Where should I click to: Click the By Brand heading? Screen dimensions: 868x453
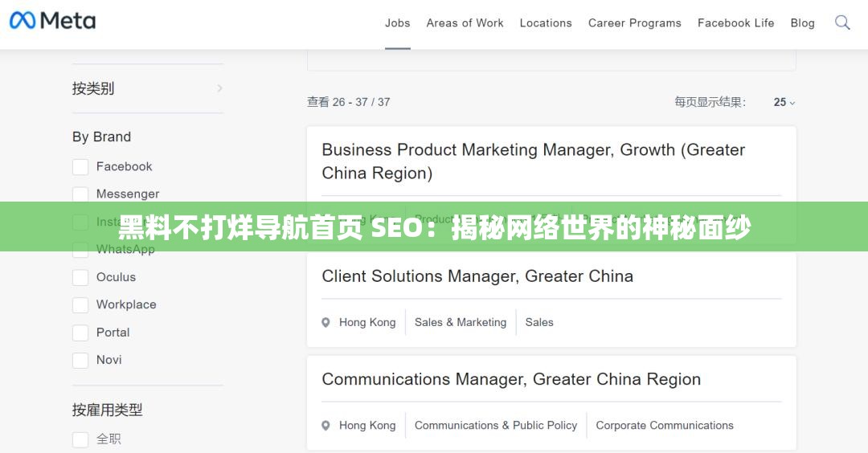[x=102, y=137]
